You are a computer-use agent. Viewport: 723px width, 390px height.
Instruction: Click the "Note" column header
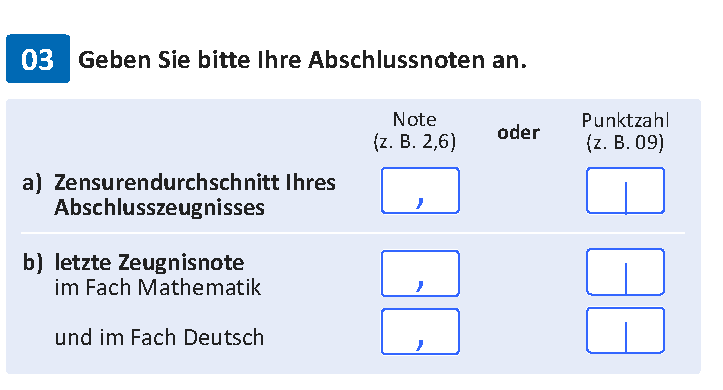coord(414,119)
